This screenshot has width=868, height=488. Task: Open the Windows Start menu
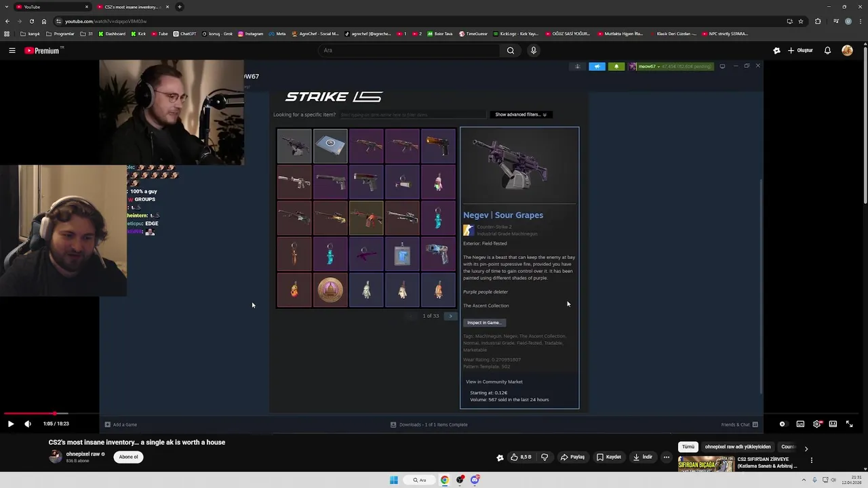[394, 480]
